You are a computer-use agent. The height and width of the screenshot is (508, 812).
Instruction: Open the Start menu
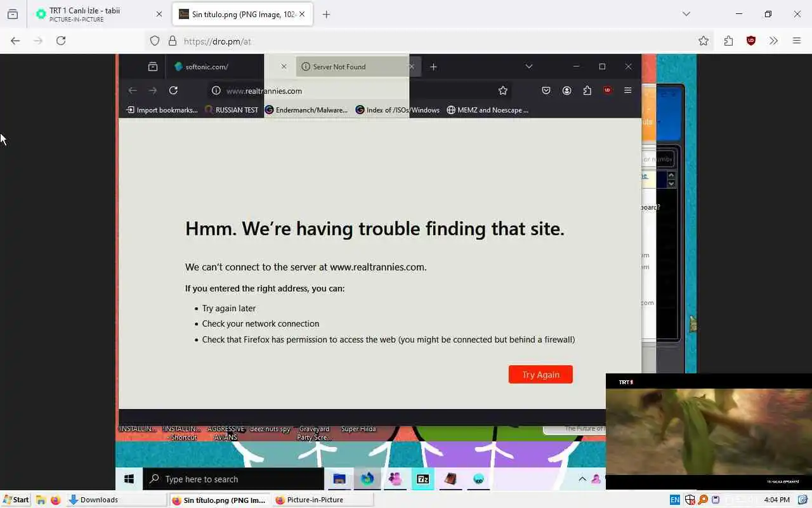tap(16, 500)
